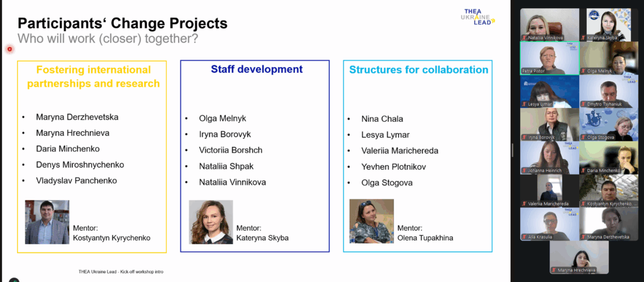Image resolution: width=644 pixels, height=282 pixels.
Task: Select mentor Olena Tupakhina's photo on the slide
Action: point(372,221)
